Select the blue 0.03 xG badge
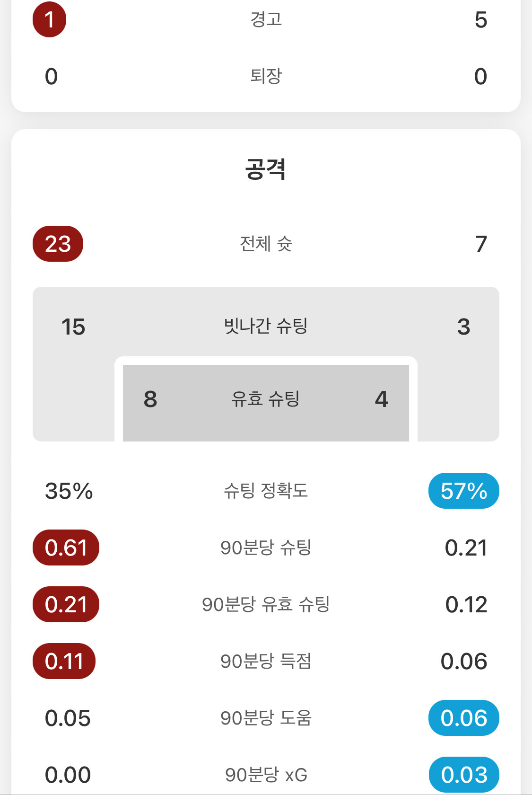Screen dimensions: 532x795 (x=464, y=775)
